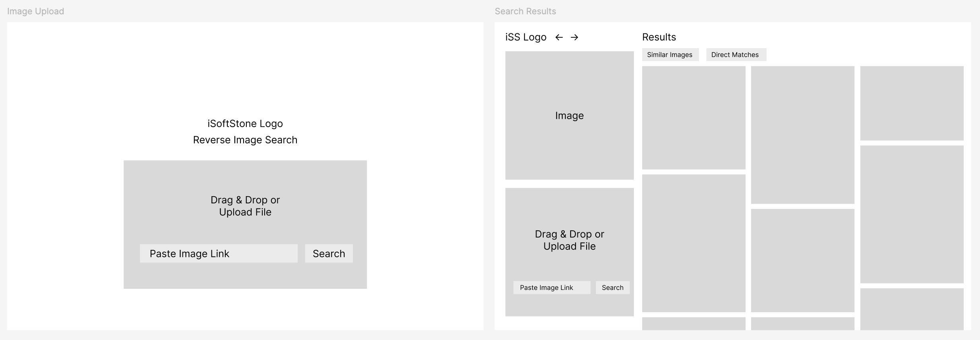Select the Image Upload frame label

pos(35,11)
